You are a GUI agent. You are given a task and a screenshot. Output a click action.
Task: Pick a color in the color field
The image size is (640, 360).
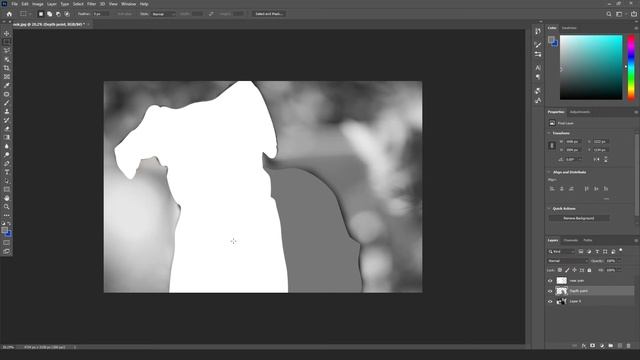[591, 67]
